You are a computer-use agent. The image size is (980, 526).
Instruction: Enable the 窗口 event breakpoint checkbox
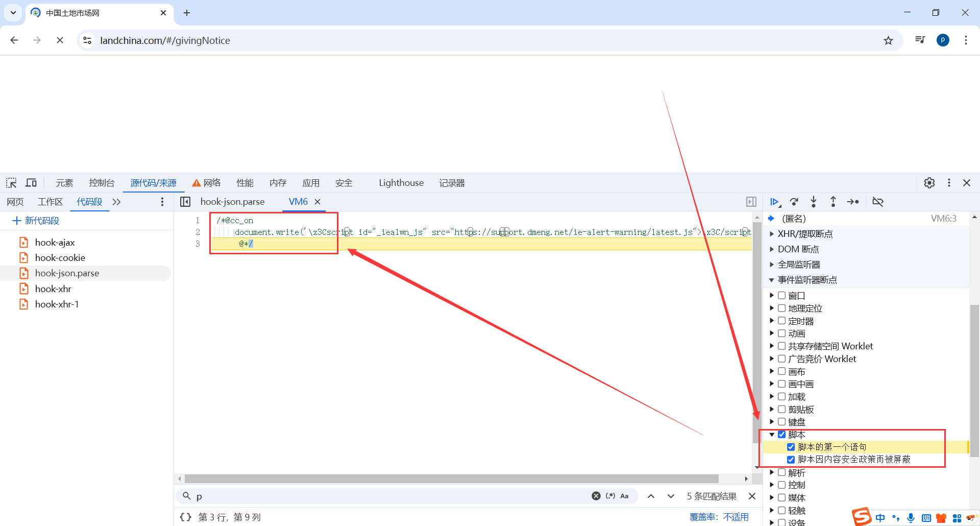coord(781,295)
